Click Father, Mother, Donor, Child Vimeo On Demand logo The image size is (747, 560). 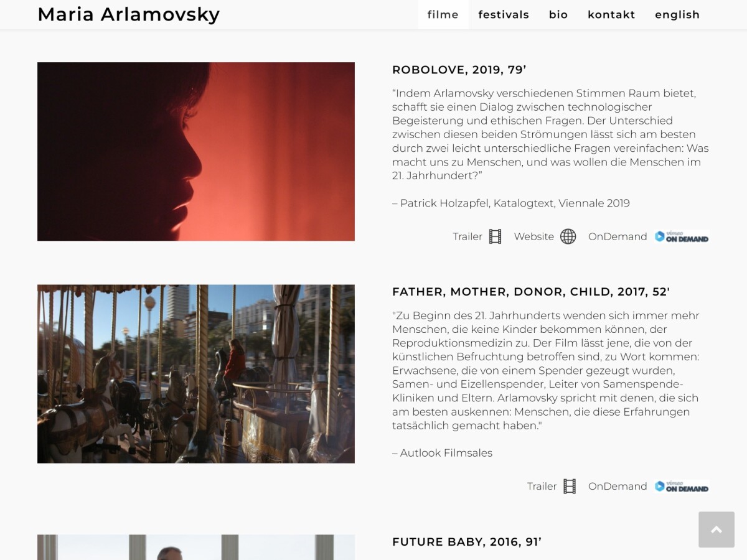[x=682, y=486]
